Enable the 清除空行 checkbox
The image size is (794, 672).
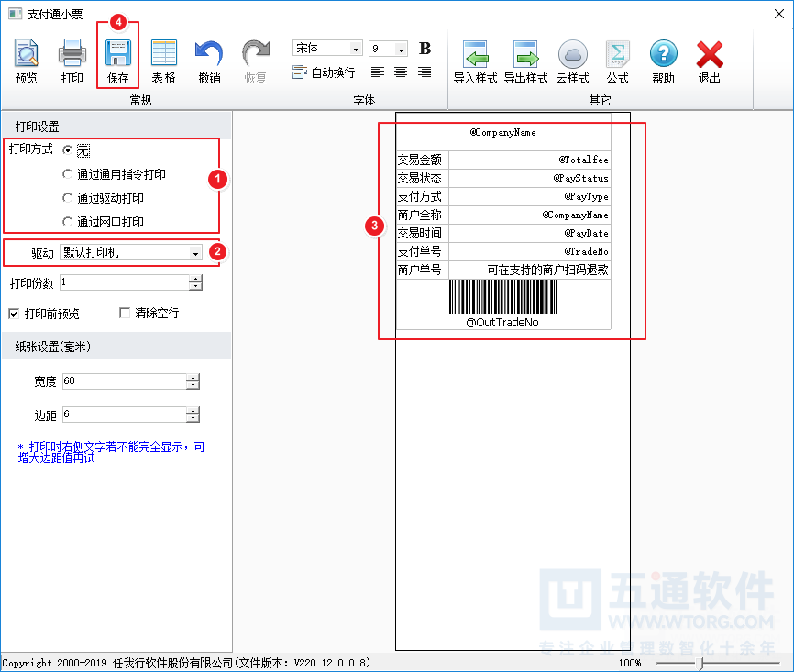click(125, 313)
